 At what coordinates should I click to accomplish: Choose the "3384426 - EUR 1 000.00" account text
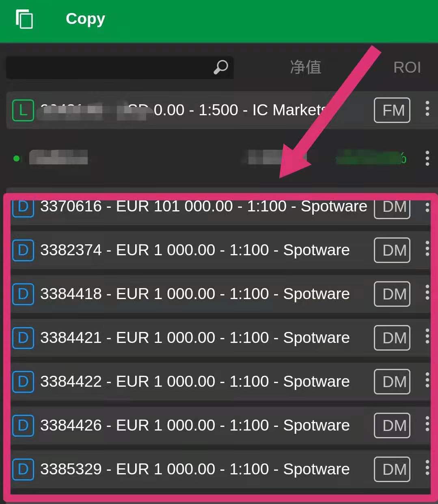coord(127,425)
